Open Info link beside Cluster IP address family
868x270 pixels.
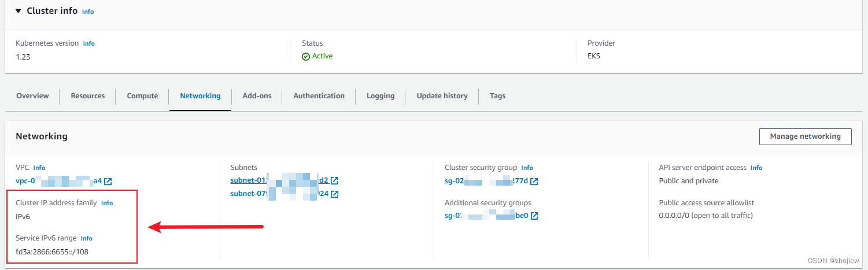pos(107,204)
